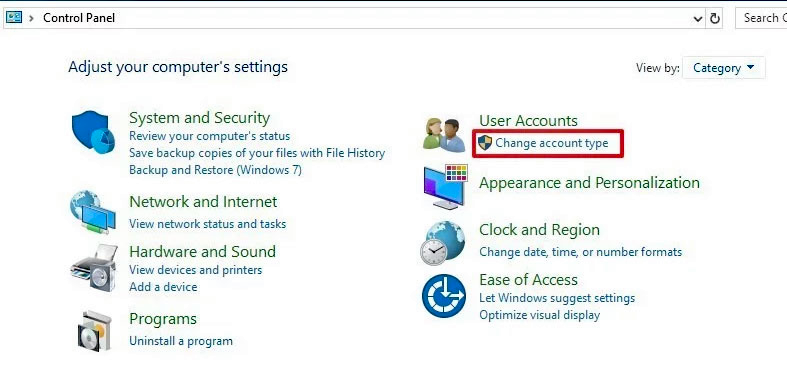Open Save backup copies with File History

tap(257, 153)
